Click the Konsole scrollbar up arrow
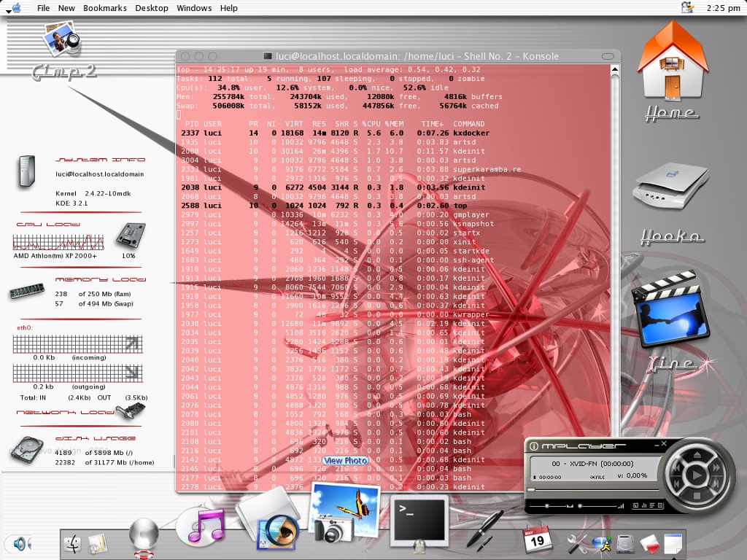 click(615, 69)
